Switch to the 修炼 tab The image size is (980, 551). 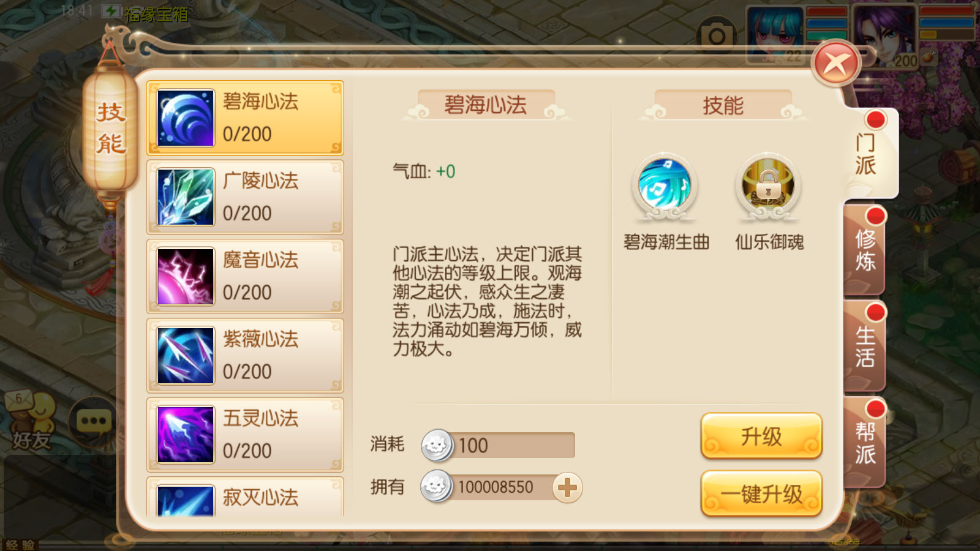pyautogui.click(x=865, y=250)
